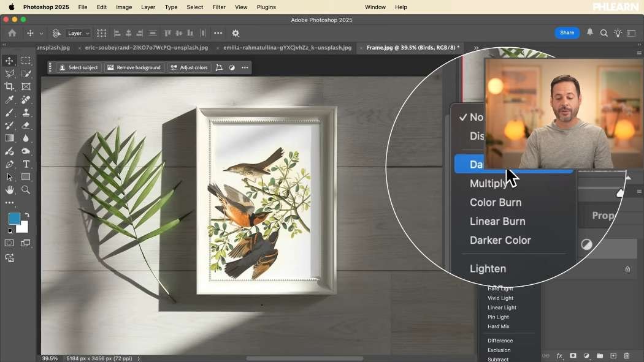
Task: Click the Remove background button
Action: coord(134,67)
